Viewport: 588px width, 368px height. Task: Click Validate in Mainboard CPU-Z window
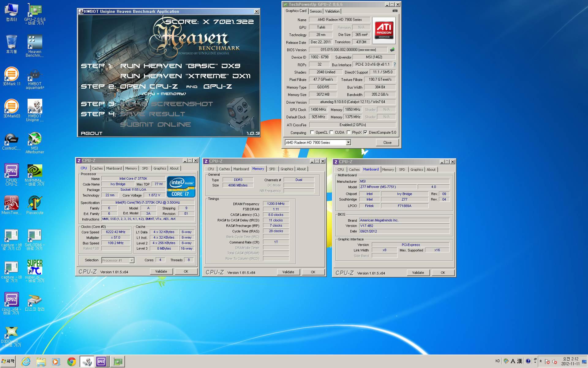pos(418,273)
